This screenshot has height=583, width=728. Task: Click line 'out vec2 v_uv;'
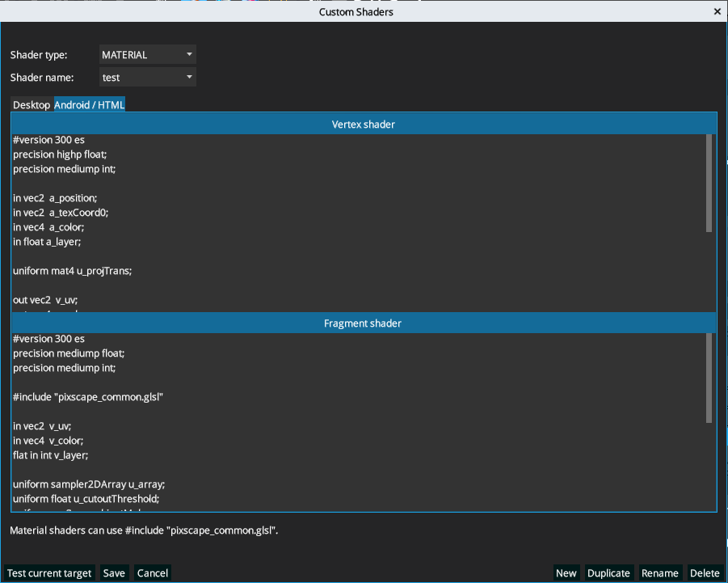click(45, 300)
